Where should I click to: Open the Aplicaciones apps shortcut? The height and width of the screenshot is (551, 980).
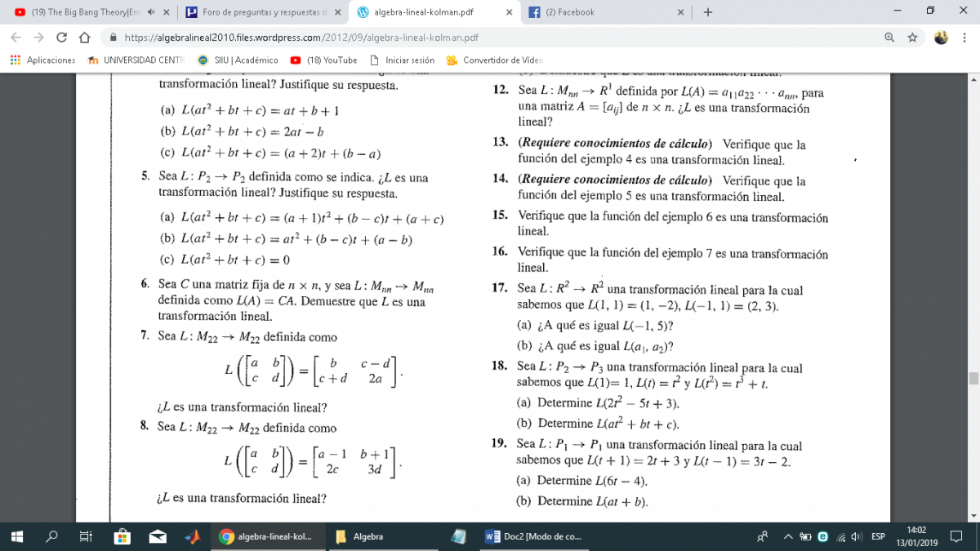(42, 60)
